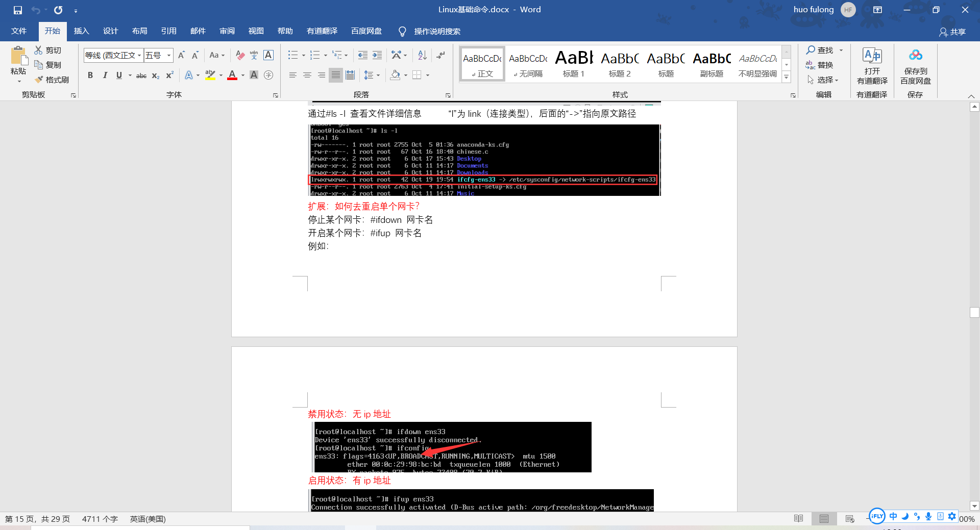This screenshot has width=980, height=530.
Task: Center-align the paragraph
Action: click(307, 75)
